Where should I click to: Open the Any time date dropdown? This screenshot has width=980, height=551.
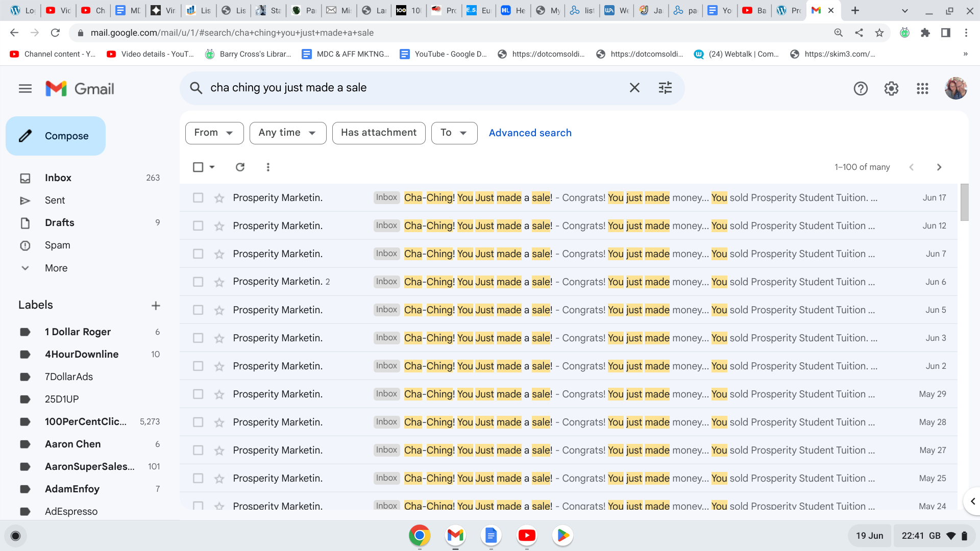click(287, 133)
